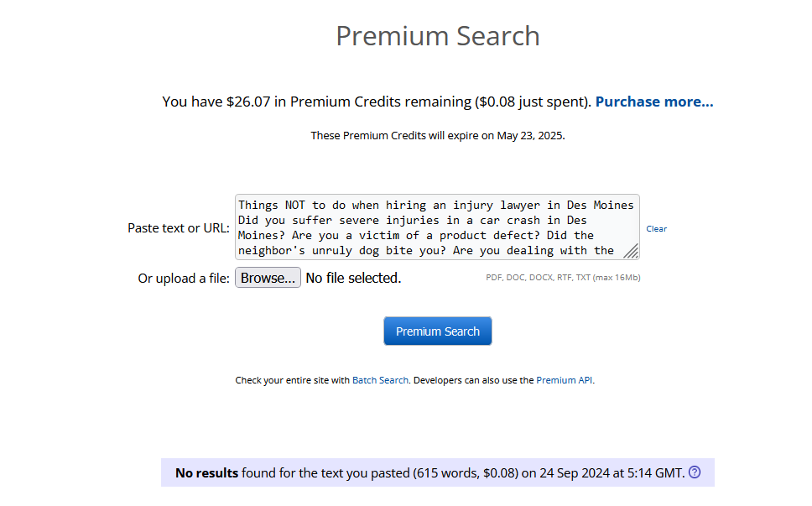Place cursor on 'Things NOT to do' line
The width and height of the screenshot is (812, 506).
click(x=435, y=205)
